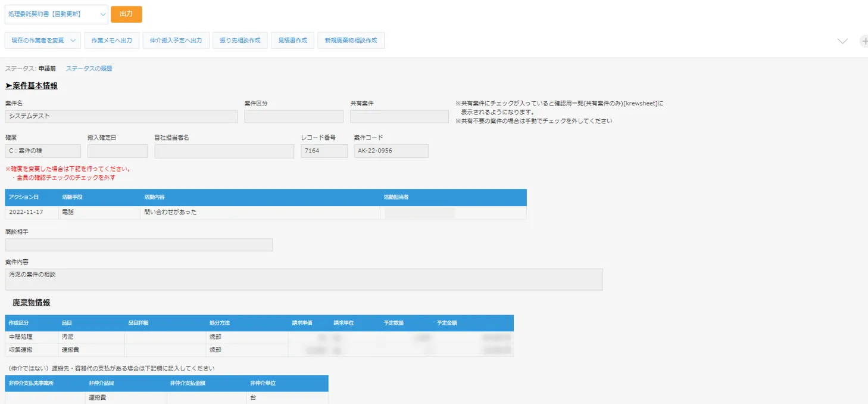Click the 新規廃棄物相談作成 button
868x404 pixels.
point(351,41)
